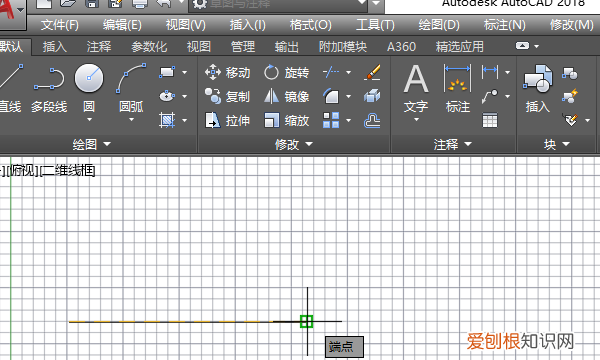Select the Mirror (镜像) tool
This screenshot has width=600, height=360.
286,96
